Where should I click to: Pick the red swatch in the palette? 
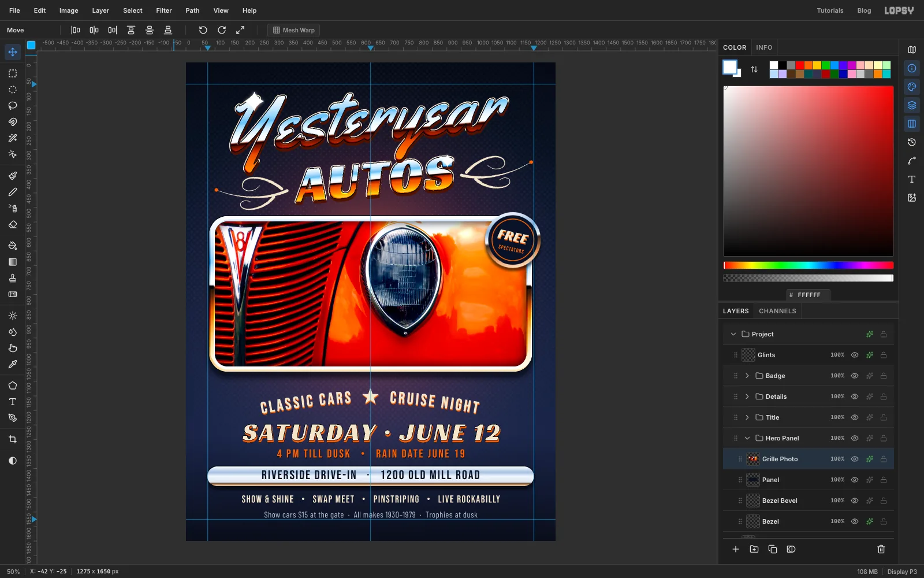coord(800,65)
